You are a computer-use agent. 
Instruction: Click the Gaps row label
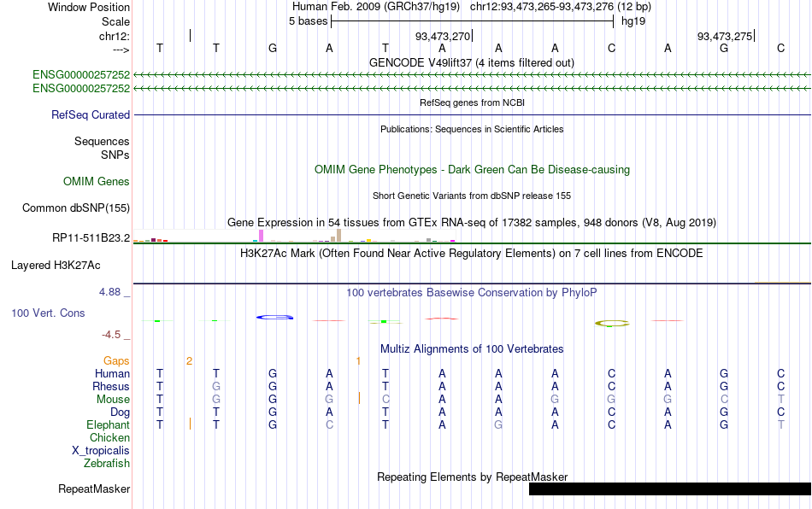pos(116,360)
